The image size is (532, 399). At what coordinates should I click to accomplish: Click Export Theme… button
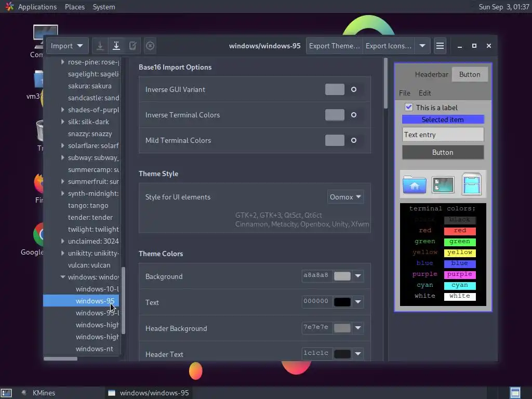[334, 46]
